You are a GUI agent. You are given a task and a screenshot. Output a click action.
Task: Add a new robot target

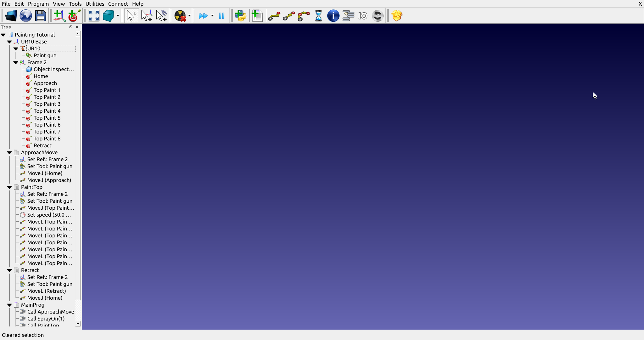click(74, 15)
